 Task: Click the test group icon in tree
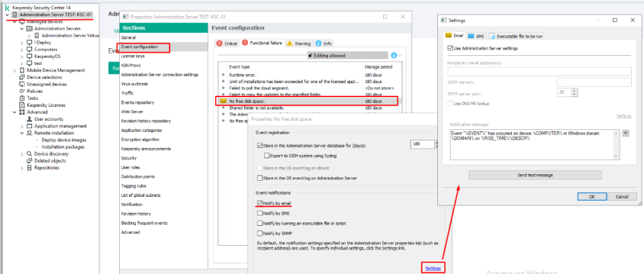(29, 63)
